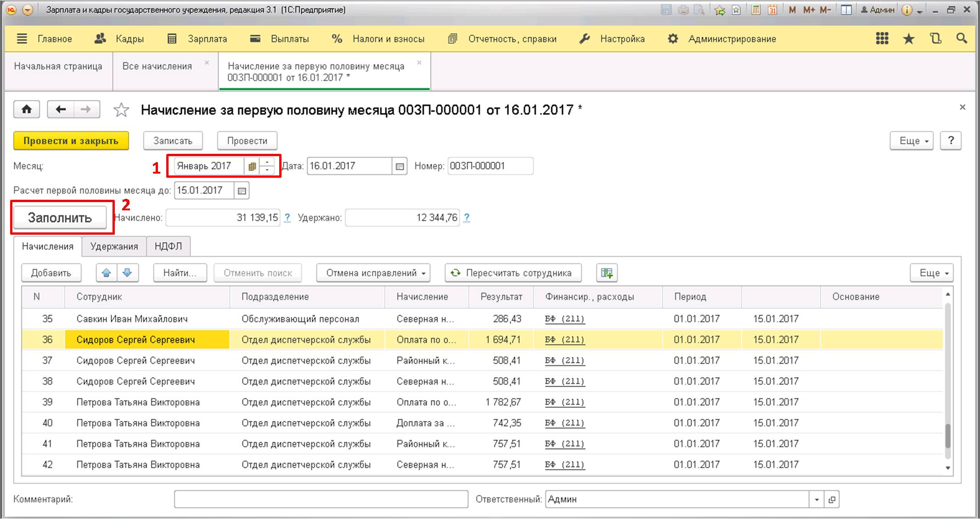This screenshot has height=519, width=980.
Task: Click green table settings icon
Action: [607, 273]
